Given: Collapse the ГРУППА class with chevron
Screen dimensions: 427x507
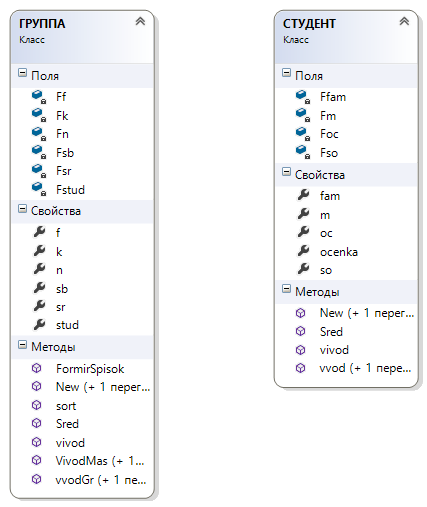Looking at the screenshot, I should coord(140,22).
